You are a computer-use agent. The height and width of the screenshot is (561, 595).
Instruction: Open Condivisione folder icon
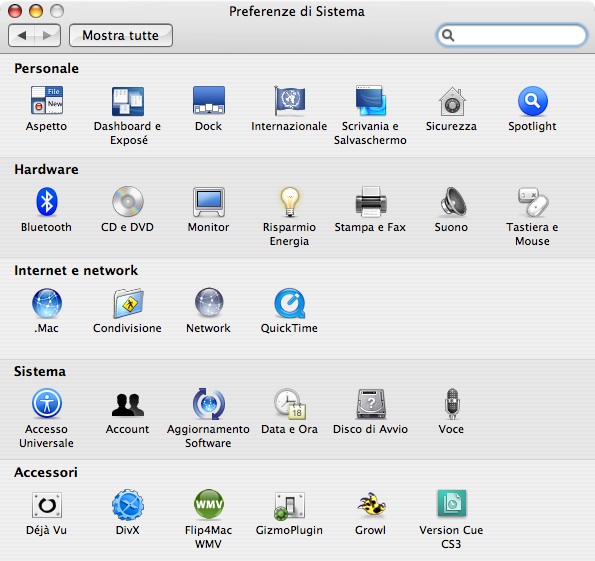pyautogui.click(x=128, y=303)
